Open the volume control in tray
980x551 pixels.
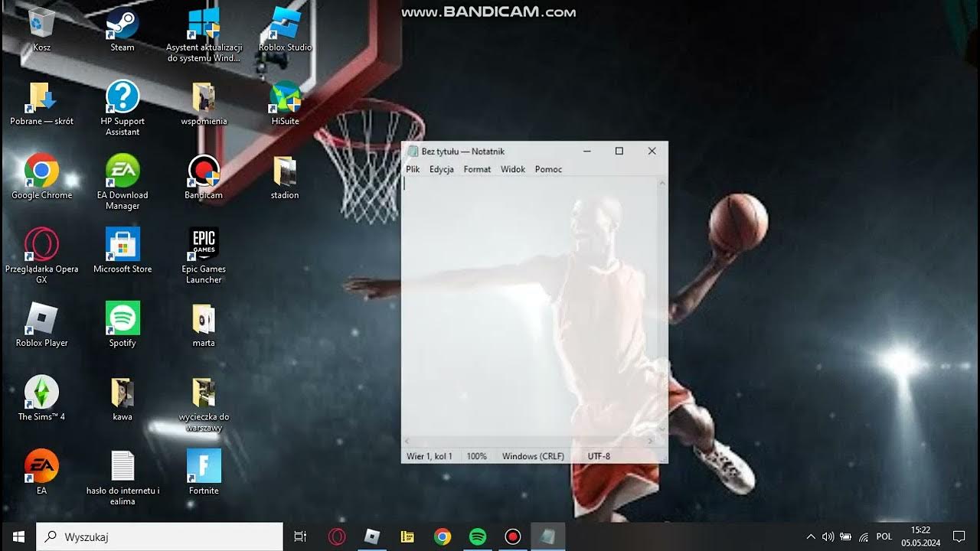[x=828, y=536]
